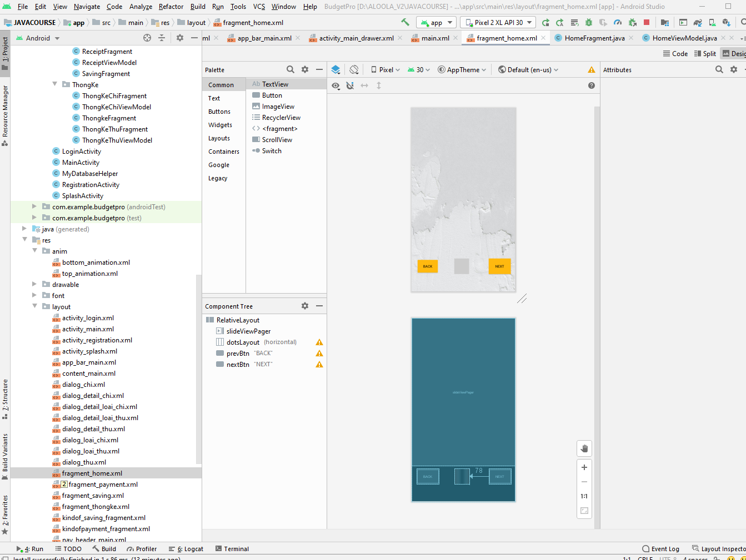Screen dimensions: 746x560
Task: Open the Android project view dropdown
Action: [38, 38]
